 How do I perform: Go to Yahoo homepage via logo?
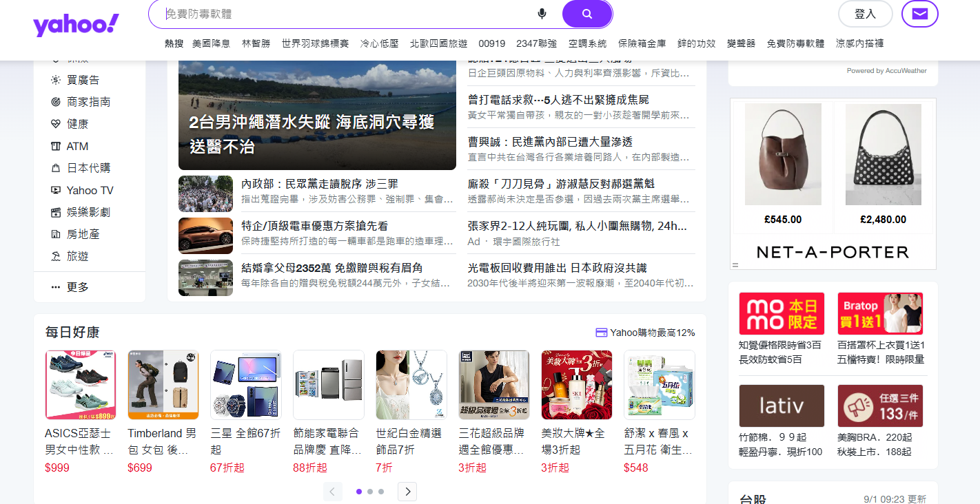pyautogui.click(x=76, y=25)
